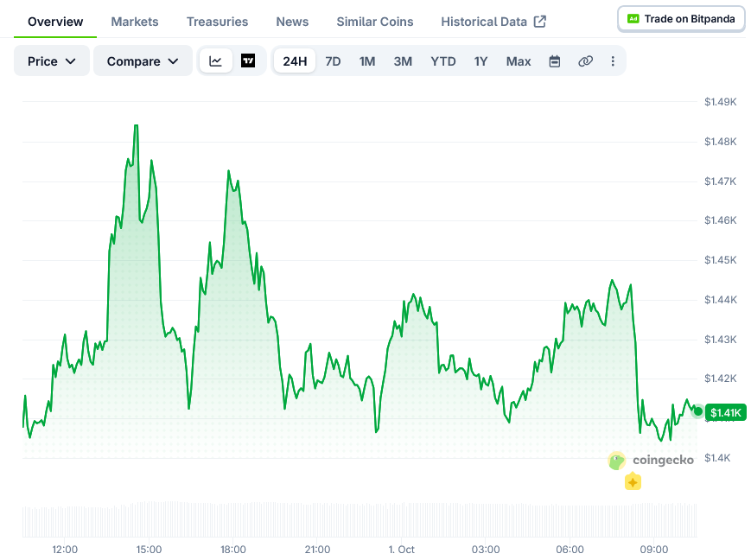The width and height of the screenshot is (751, 560).
Task: Select the 24H time range
Action: tap(295, 61)
